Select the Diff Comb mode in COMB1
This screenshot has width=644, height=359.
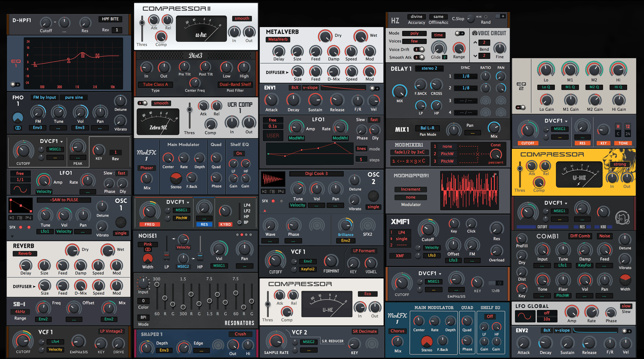[580, 236]
